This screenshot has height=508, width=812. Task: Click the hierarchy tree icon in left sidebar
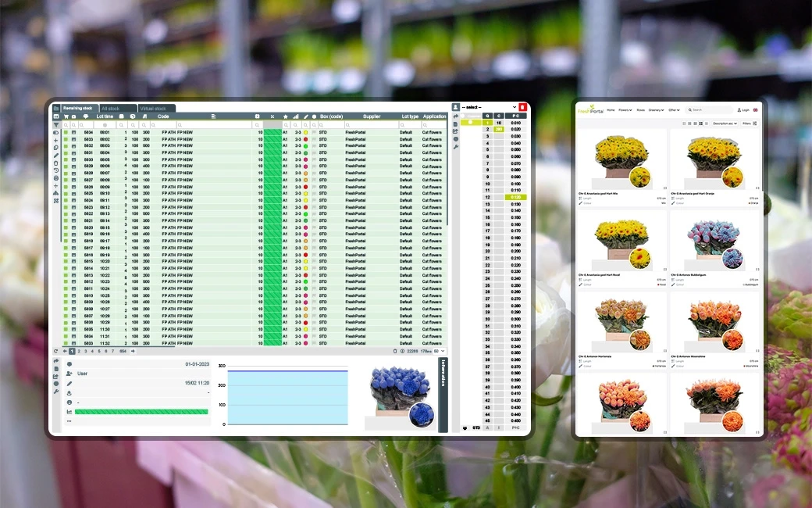pos(56,193)
